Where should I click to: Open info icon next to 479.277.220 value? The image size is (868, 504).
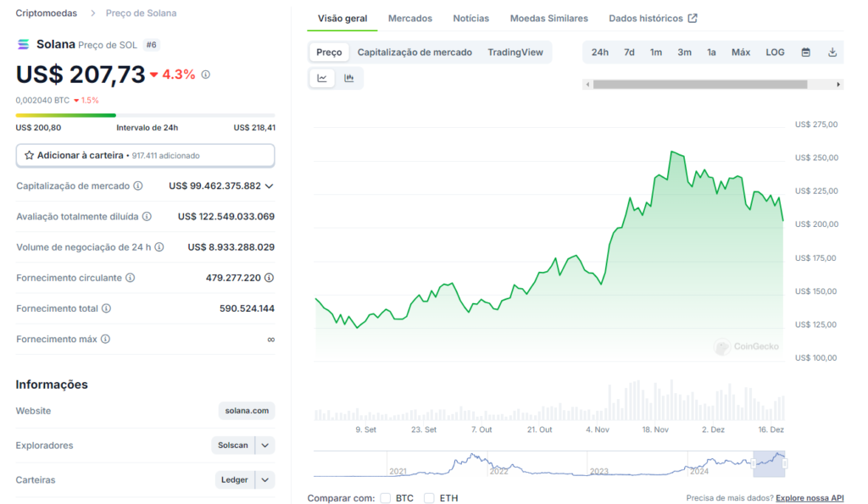pos(269,278)
